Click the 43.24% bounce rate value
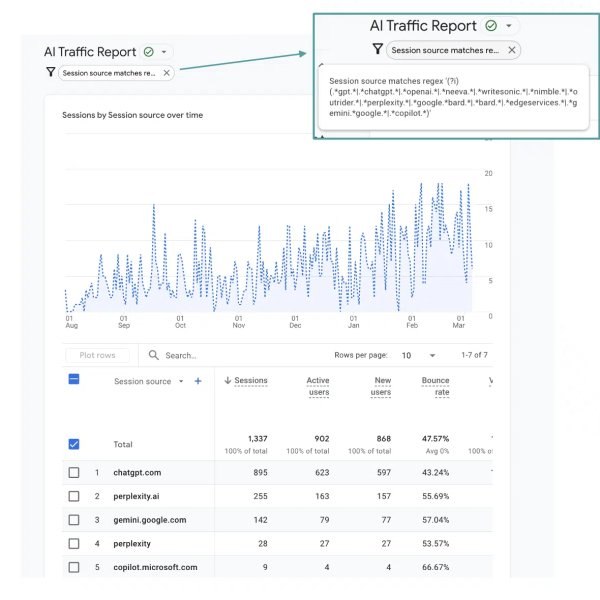This screenshot has height=600, width=600. pyautogui.click(x=435, y=473)
